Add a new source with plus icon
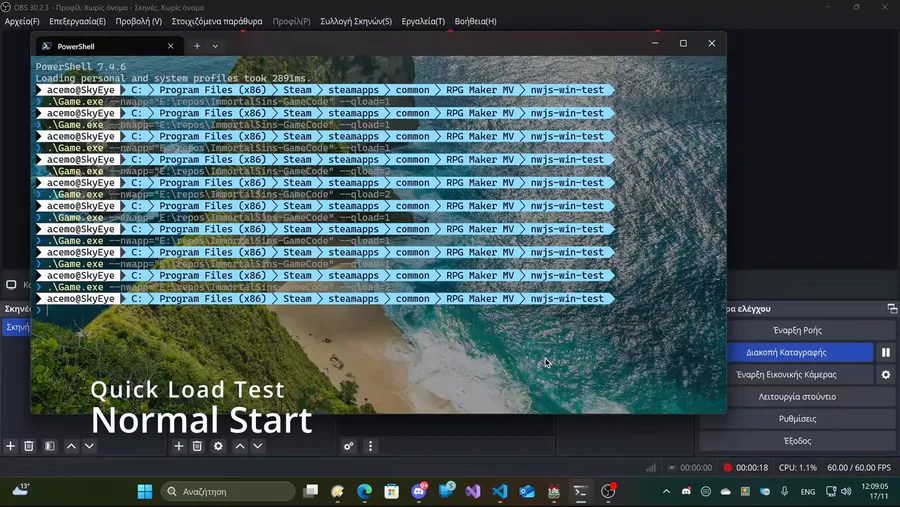 (x=179, y=446)
